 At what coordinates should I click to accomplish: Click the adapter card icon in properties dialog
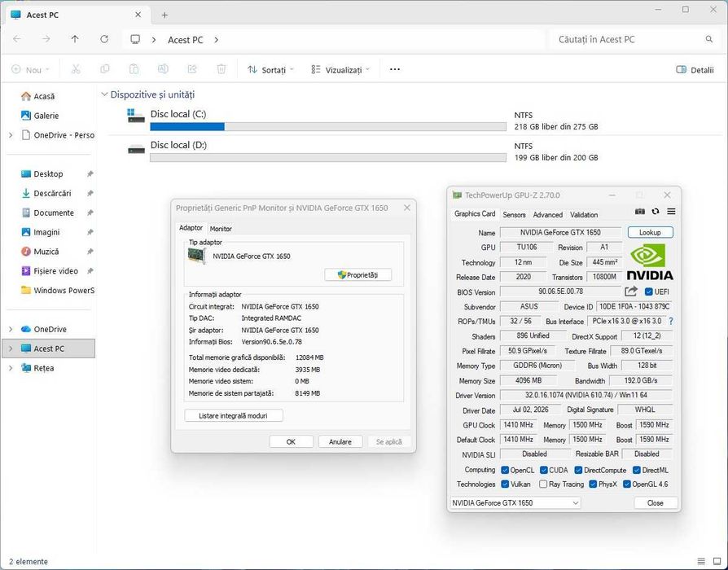coord(196,256)
